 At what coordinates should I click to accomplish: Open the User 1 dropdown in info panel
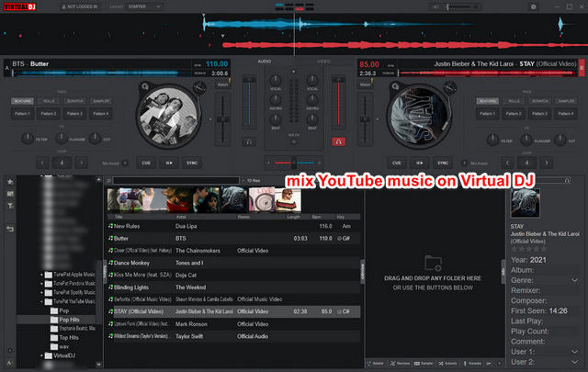pyautogui.click(x=574, y=352)
